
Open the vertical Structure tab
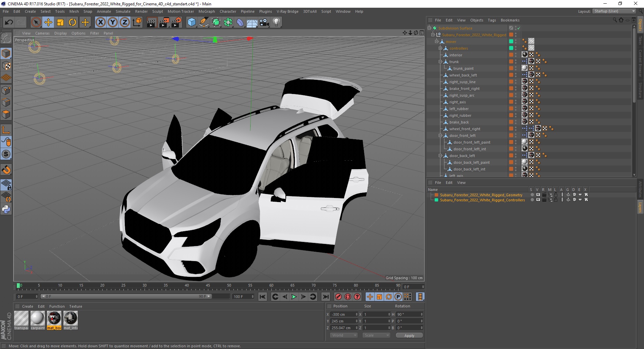coord(640,90)
